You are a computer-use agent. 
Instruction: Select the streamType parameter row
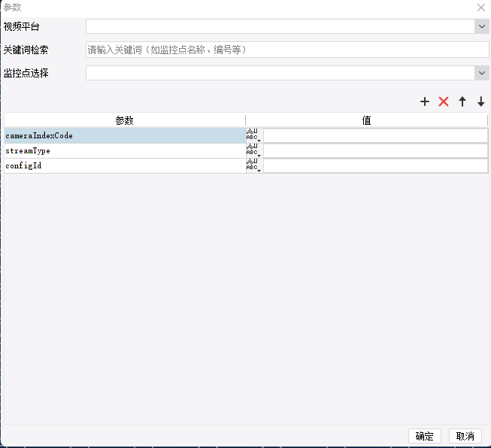point(125,150)
